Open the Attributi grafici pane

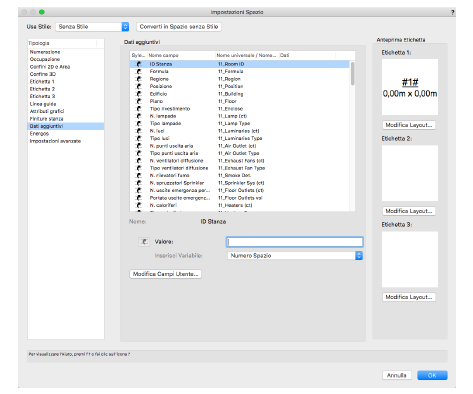(x=47, y=111)
